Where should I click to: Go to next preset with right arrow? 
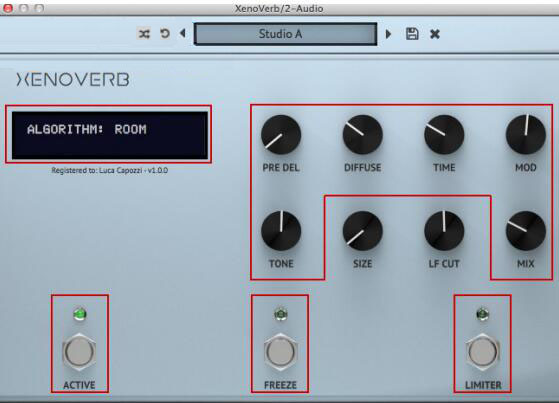pyautogui.click(x=389, y=34)
